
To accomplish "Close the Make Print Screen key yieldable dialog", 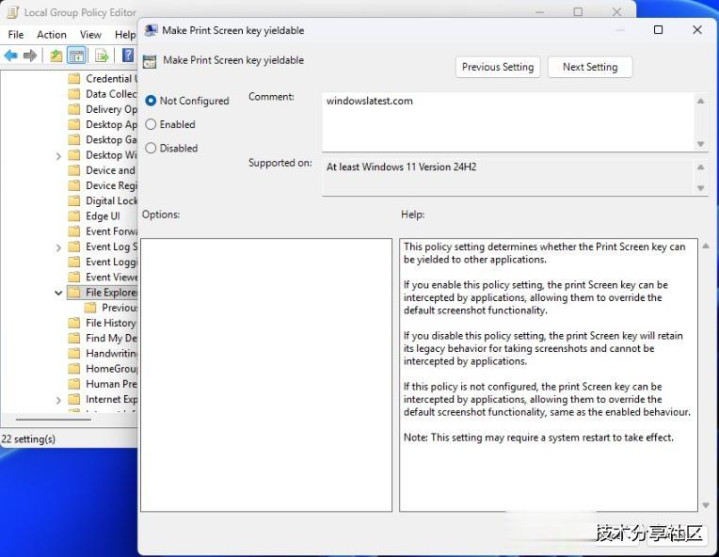I will click(697, 30).
